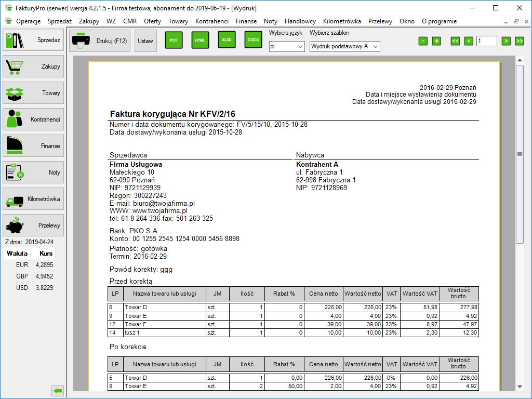Jump to the last page
Screen dimensions: 532x399
[519, 41]
